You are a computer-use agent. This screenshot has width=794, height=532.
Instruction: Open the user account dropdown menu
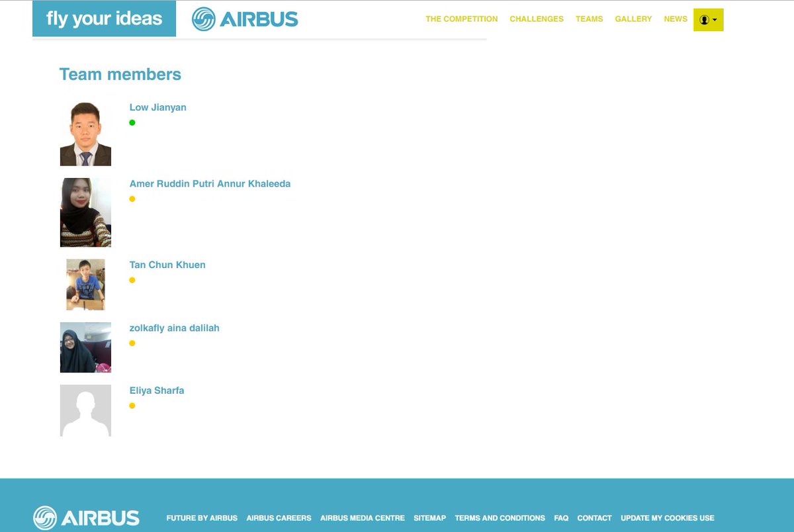point(708,20)
